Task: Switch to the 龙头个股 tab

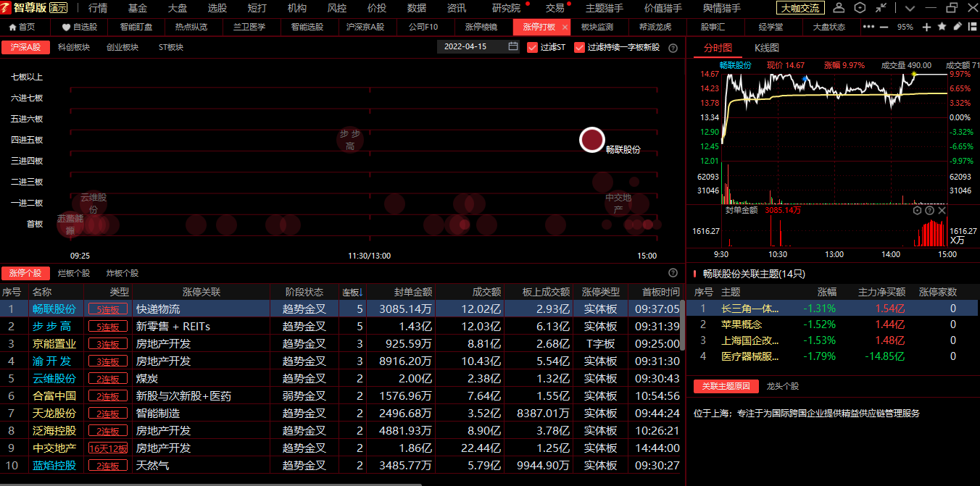Action: coord(782,386)
